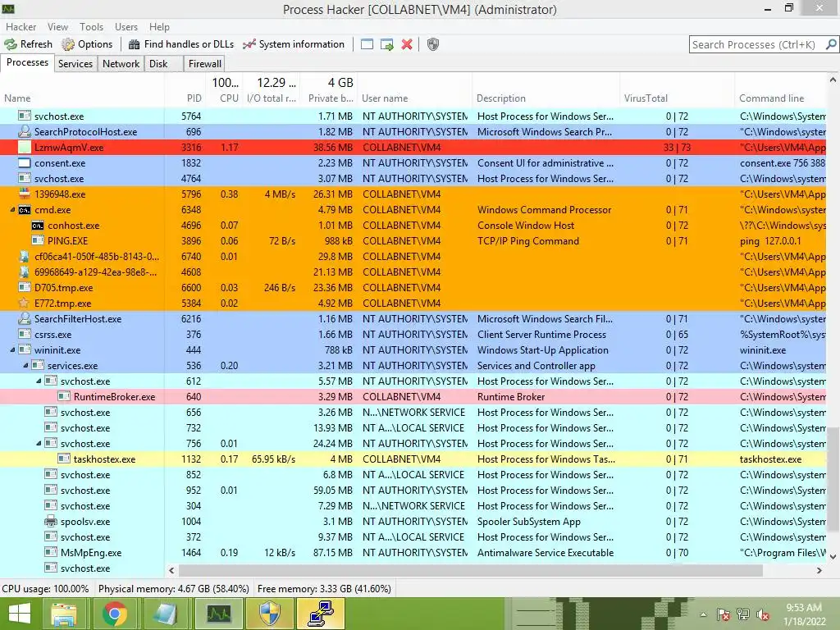The height and width of the screenshot is (630, 840).
Task: Click the shield icon in the toolbar
Action: [433, 44]
